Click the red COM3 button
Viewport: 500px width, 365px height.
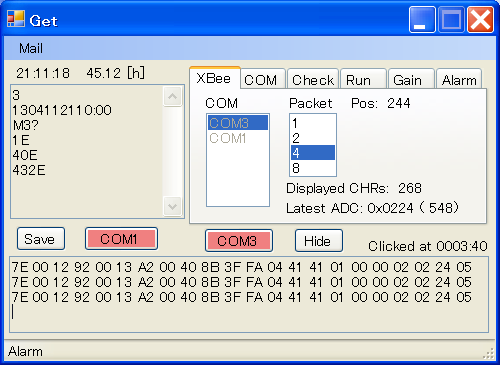point(239,240)
